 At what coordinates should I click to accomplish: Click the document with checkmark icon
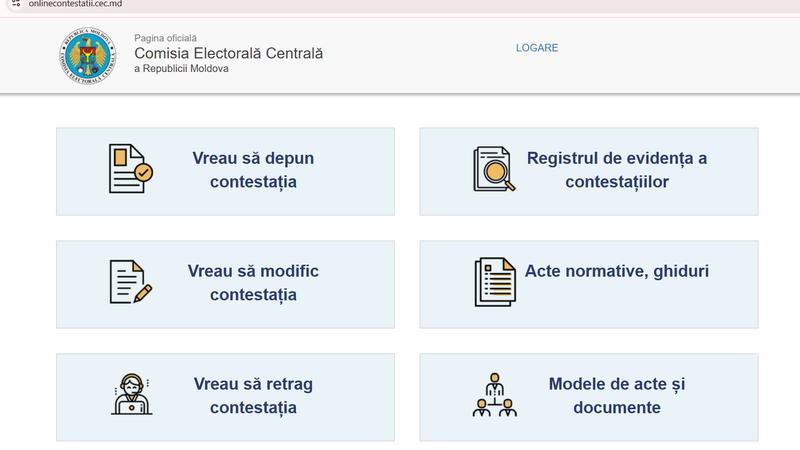(130, 169)
